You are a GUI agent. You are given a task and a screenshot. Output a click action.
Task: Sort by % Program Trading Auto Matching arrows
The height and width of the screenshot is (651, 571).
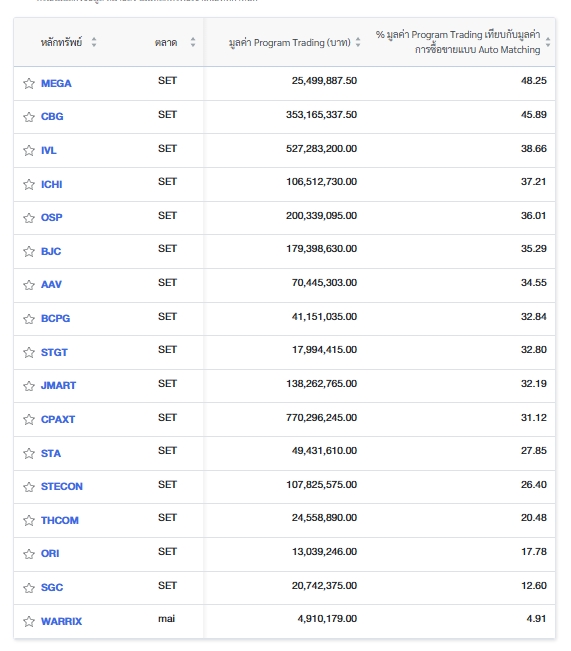click(548, 42)
